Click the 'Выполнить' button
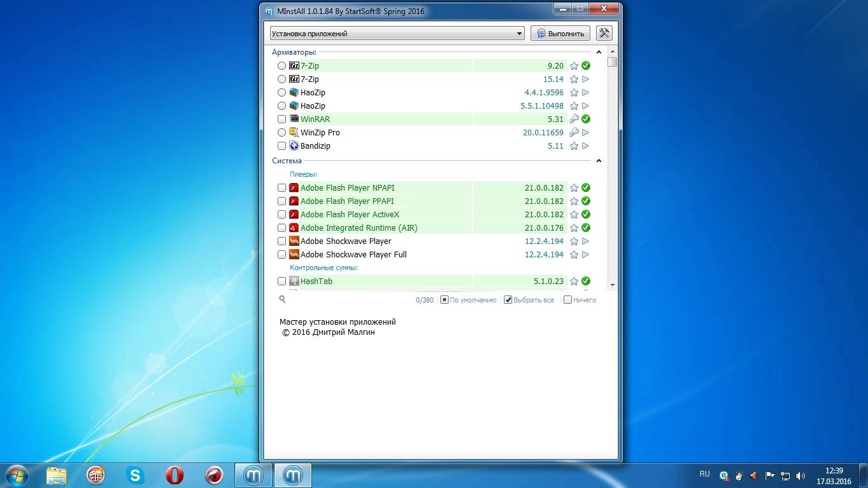This screenshot has width=868, height=488. click(x=561, y=33)
